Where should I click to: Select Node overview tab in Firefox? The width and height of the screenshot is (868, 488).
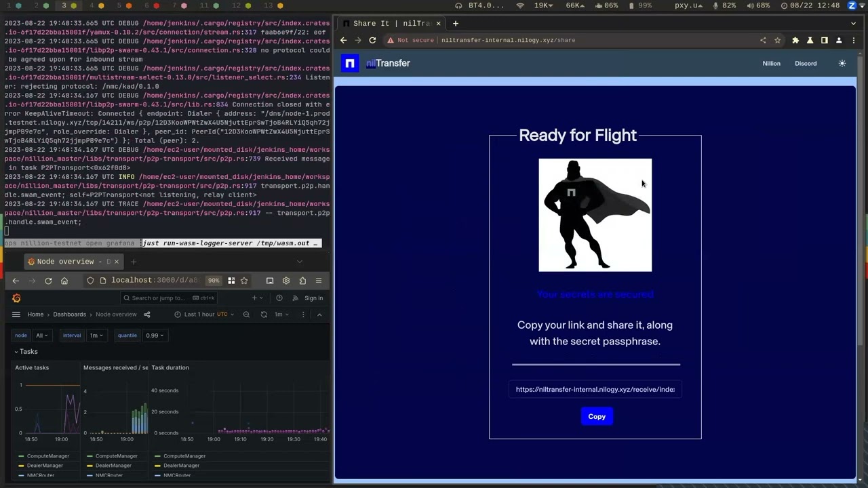click(73, 262)
